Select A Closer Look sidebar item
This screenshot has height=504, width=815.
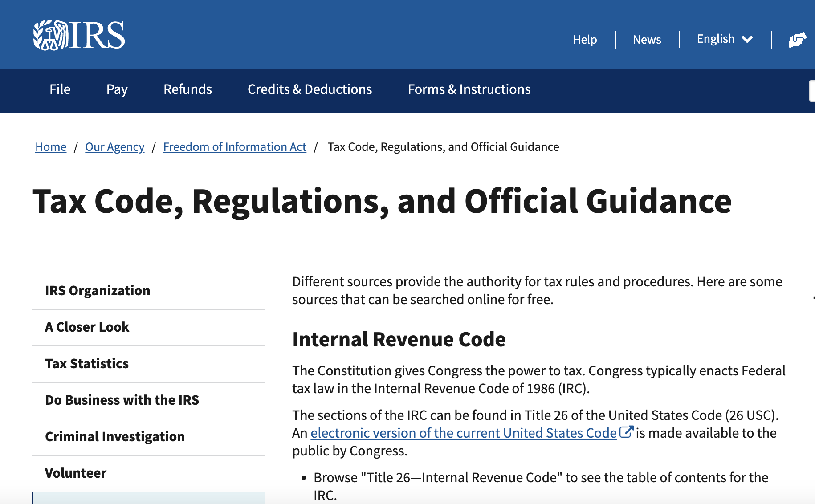pyautogui.click(x=87, y=327)
